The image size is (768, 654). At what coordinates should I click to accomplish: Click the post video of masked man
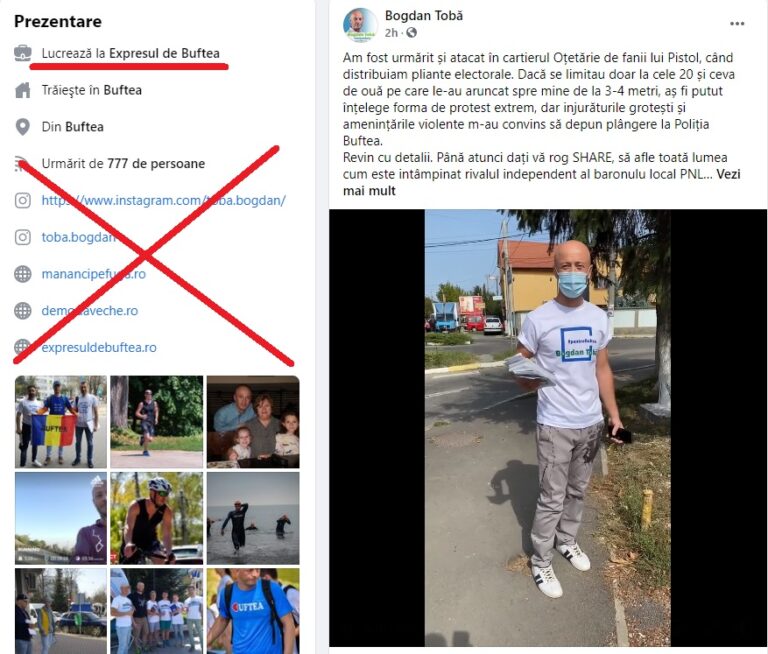548,428
